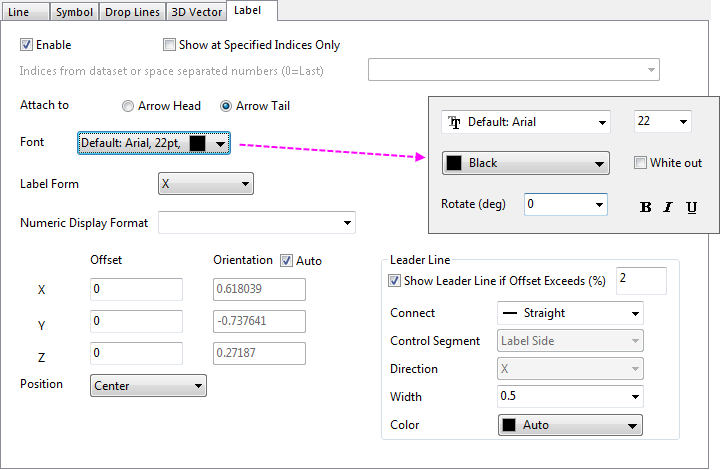
Task: Choose Arrow Tail attach option
Action: 226,106
